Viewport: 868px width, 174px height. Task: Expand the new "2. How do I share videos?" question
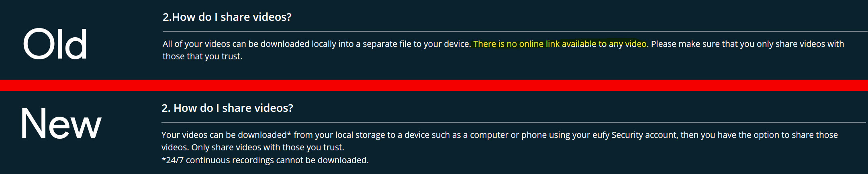[x=227, y=108]
